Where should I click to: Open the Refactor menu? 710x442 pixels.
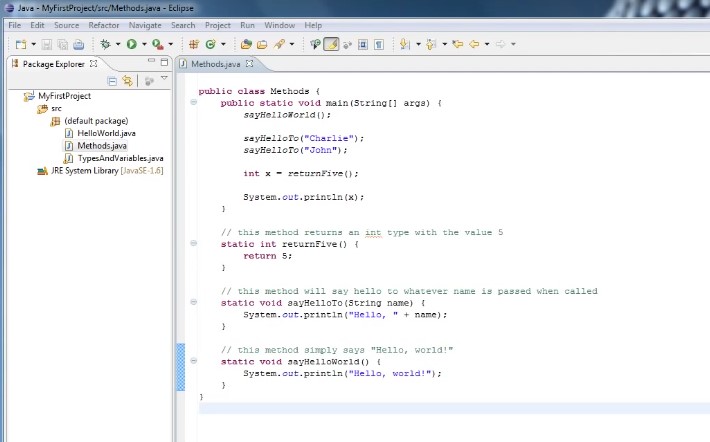click(x=104, y=25)
